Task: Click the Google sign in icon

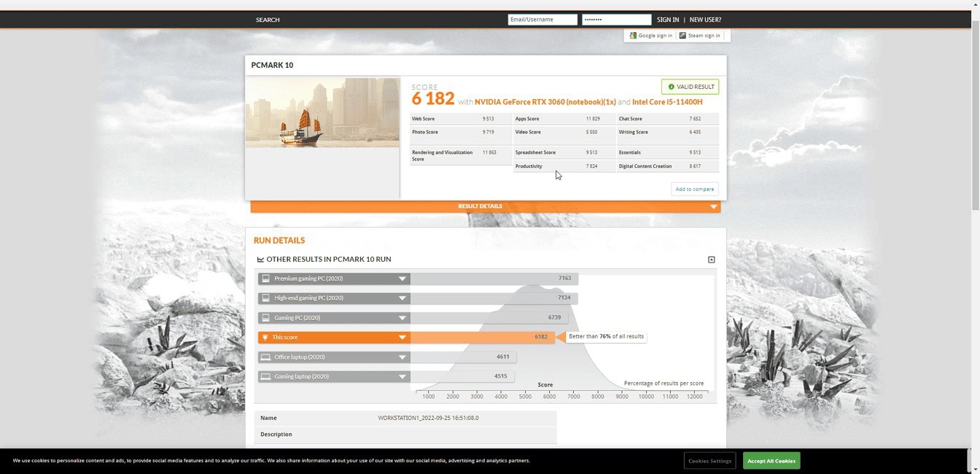Action: [x=633, y=36]
